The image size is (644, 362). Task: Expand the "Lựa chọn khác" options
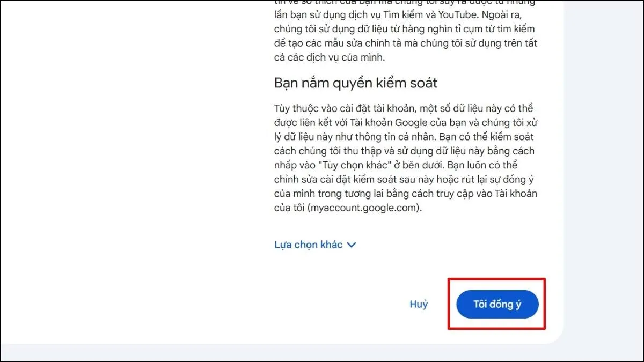pos(309,245)
